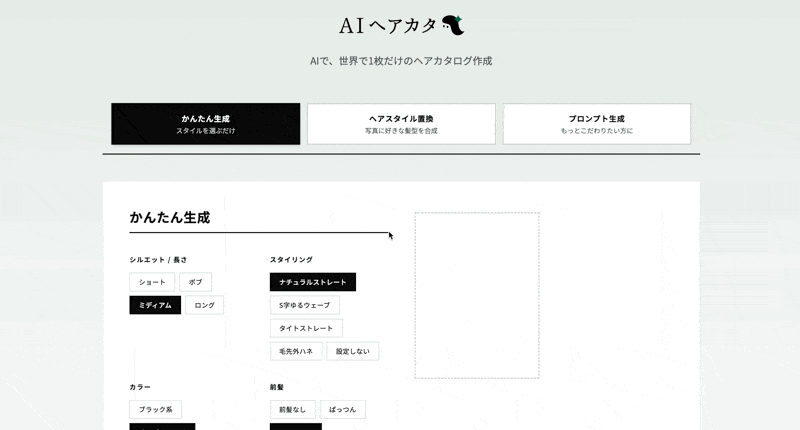This screenshot has width=800, height=430.
Task: Select 毛先外ハネ styling option
Action: pyautogui.click(x=296, y=351)
